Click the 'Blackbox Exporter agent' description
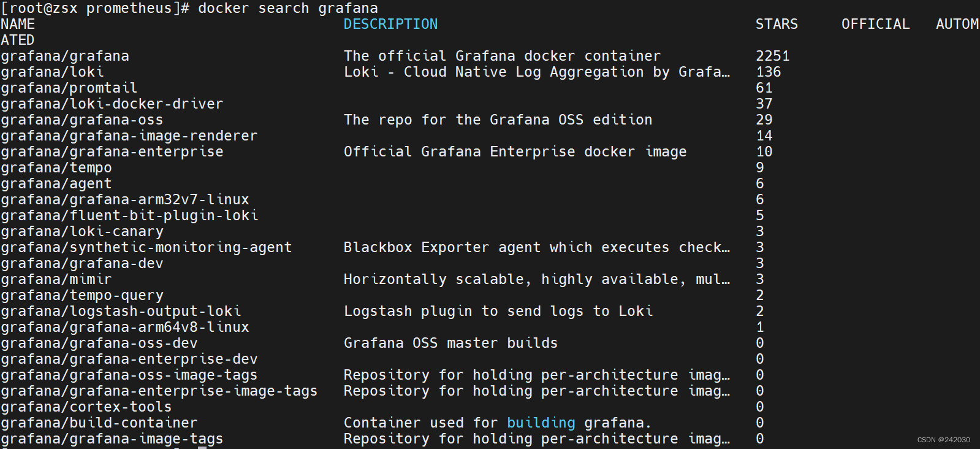Image resolution: width=980 pixels, height=449 pixels. tap(537, 248)
